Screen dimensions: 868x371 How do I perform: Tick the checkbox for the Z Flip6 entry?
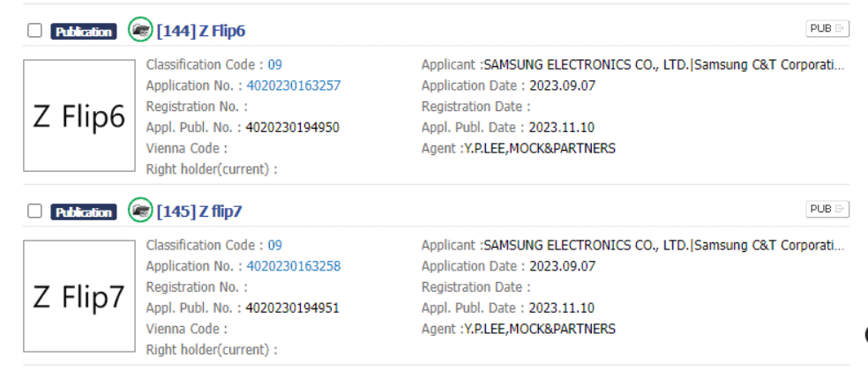[34, 31]
